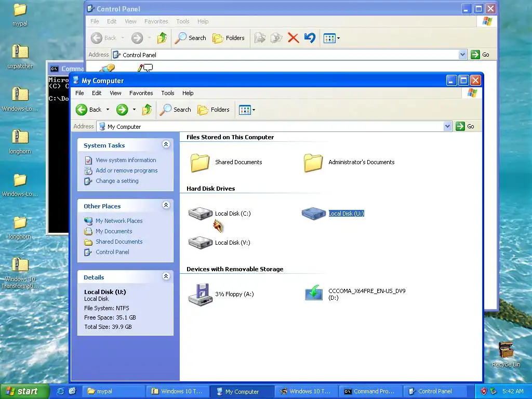The height and width of the screenshot is (399, 532).
Task: Collapse the Other Places panel
Action: tap(166, 205)
